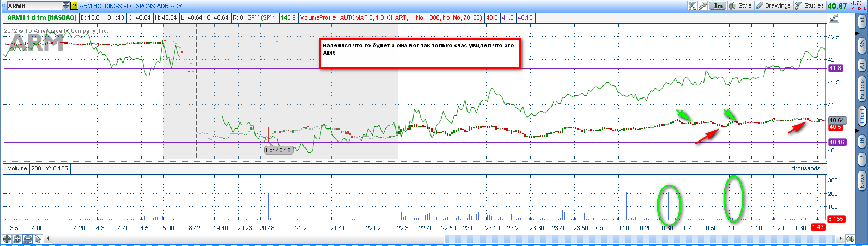Click the VolumeProfile study label

click(391, 17)
